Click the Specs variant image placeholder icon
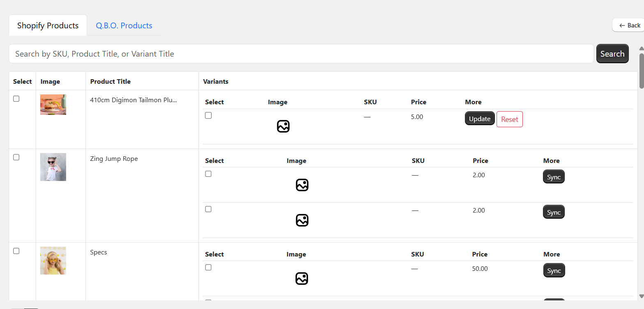The width and height of the screenshot is (644, 309). click(x=301, y=279)
